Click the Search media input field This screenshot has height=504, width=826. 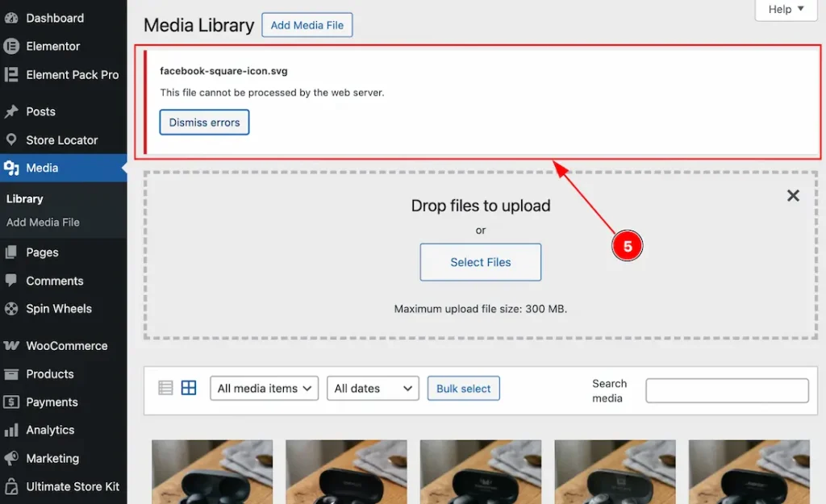727,390
